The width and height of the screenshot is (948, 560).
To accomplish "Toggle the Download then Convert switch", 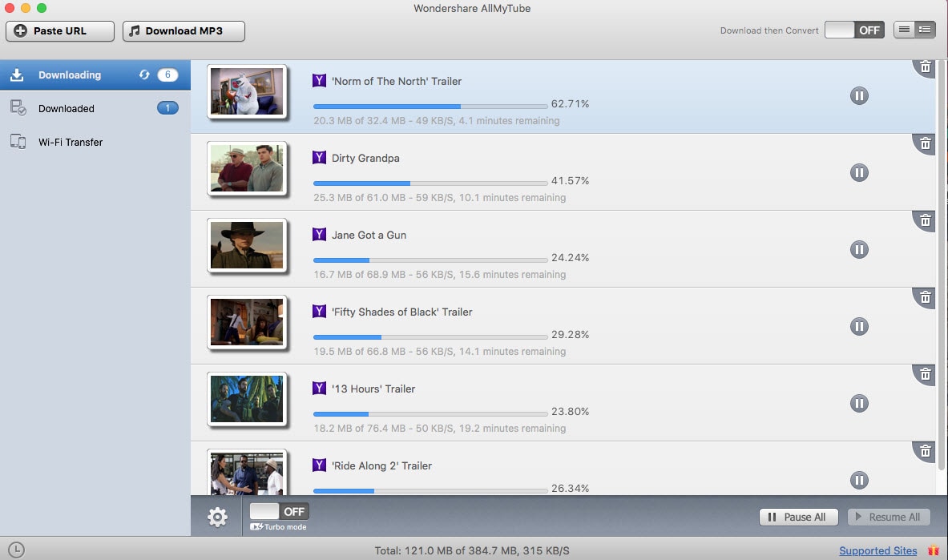I will tap(854, 30).
